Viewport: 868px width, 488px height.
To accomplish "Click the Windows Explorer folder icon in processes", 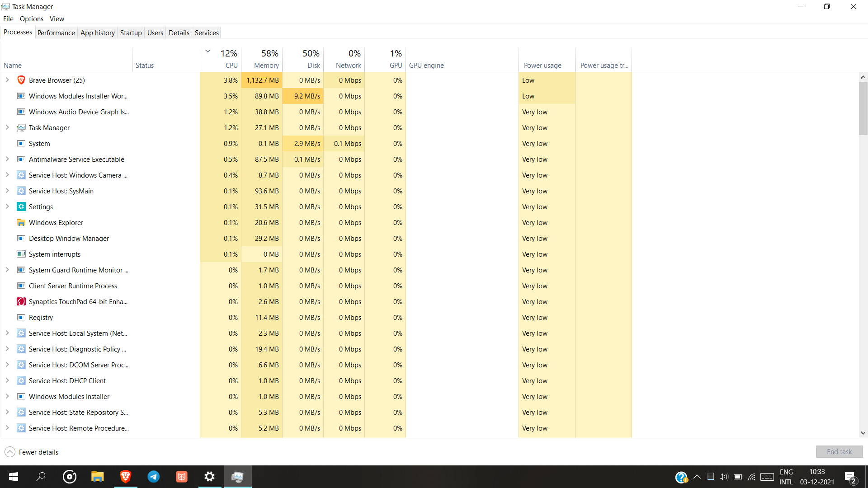I will [x=21, y=222].
